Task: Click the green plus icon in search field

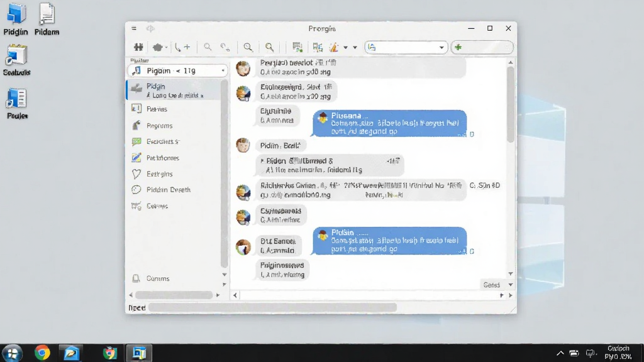Action: tap(458, 47)
